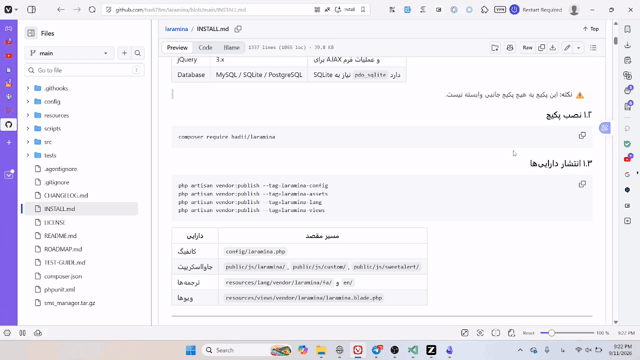Switch to the Blame tab
Screen dimensions: 640x360
pyautogui.click(x=231, y=48)
